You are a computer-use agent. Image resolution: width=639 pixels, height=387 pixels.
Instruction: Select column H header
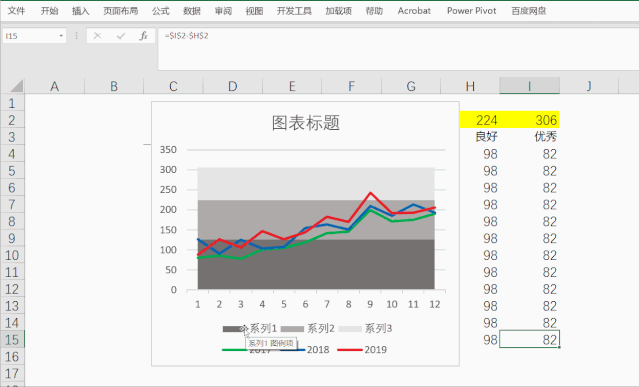[470, 86]
